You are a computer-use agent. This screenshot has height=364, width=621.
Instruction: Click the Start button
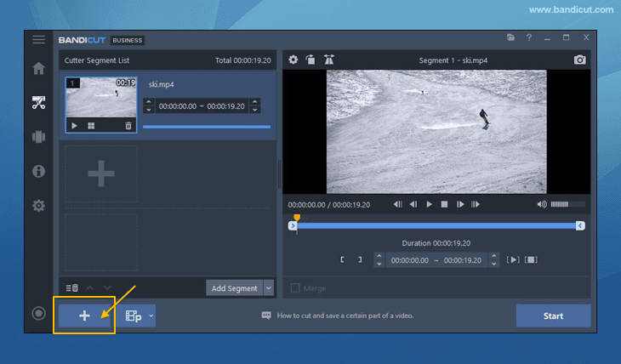[553, 316]
